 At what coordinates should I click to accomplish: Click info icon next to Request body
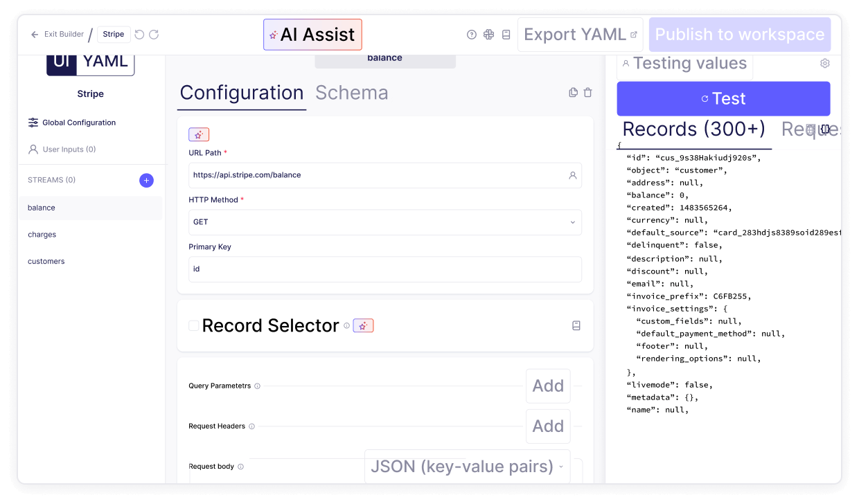(240, 467)
